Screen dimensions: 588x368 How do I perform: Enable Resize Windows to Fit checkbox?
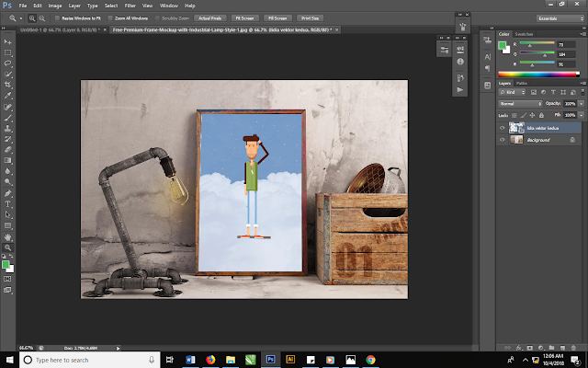click(x=59, y=17)
